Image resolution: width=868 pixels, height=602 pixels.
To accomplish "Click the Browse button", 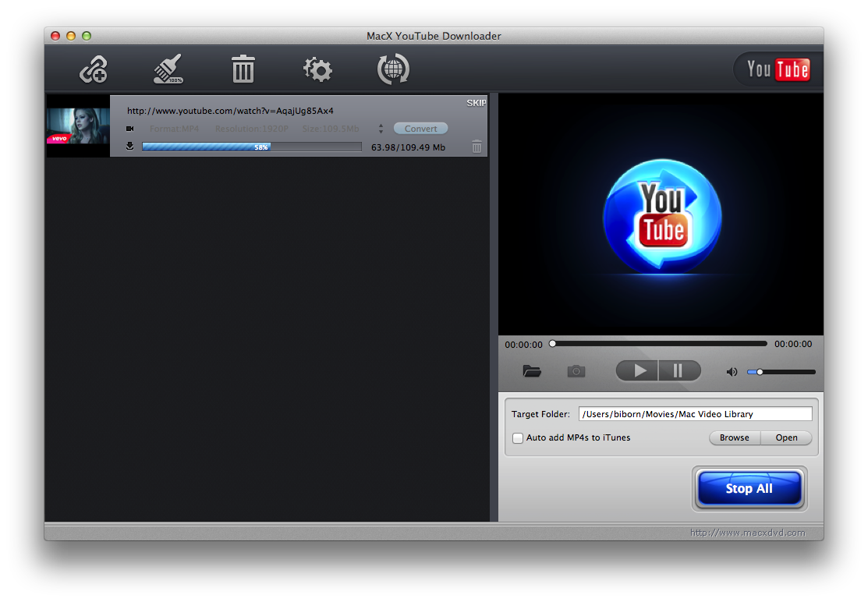I will (x=735, y=437).
